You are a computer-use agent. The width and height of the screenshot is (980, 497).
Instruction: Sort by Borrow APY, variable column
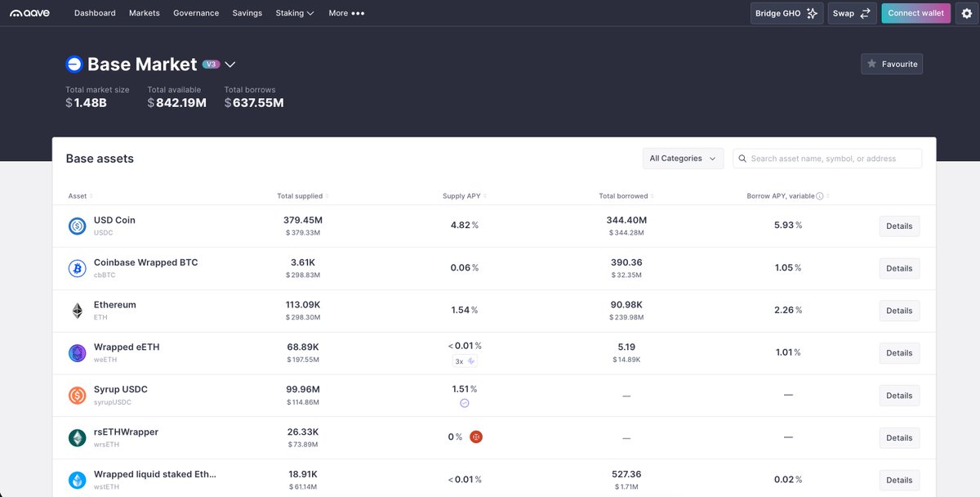coord(787,196)
